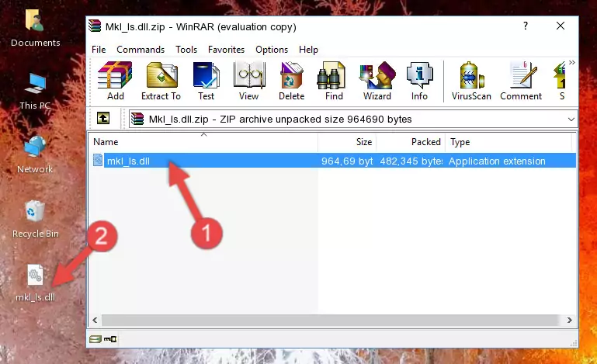The height and width of the screenshot is (364, 597).
Task: Close the WinRAR window
Action: click(561, 26)
